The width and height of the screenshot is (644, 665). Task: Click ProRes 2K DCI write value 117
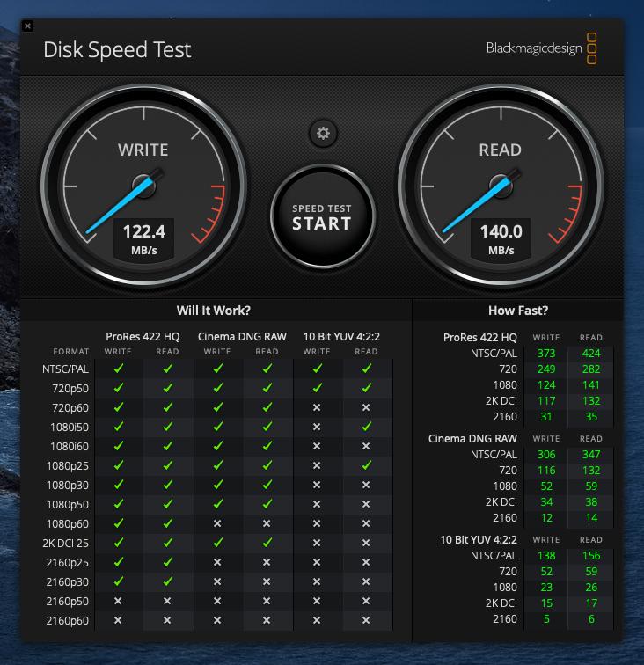point(546,401)
